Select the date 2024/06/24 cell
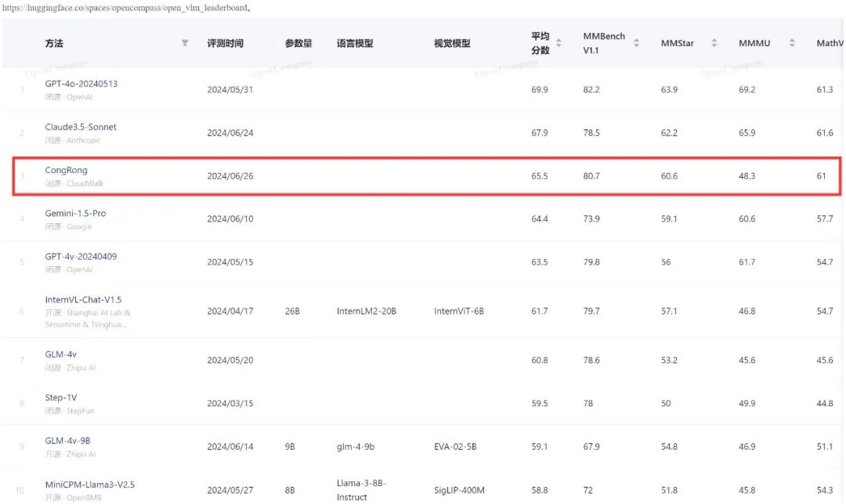 (230, 132)
